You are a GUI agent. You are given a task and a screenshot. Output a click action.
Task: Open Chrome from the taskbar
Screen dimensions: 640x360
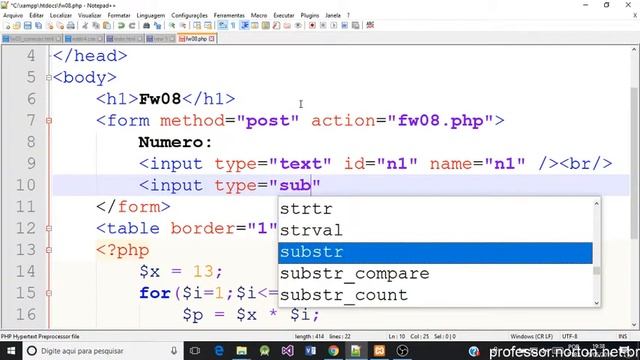[x=333, y=351]
